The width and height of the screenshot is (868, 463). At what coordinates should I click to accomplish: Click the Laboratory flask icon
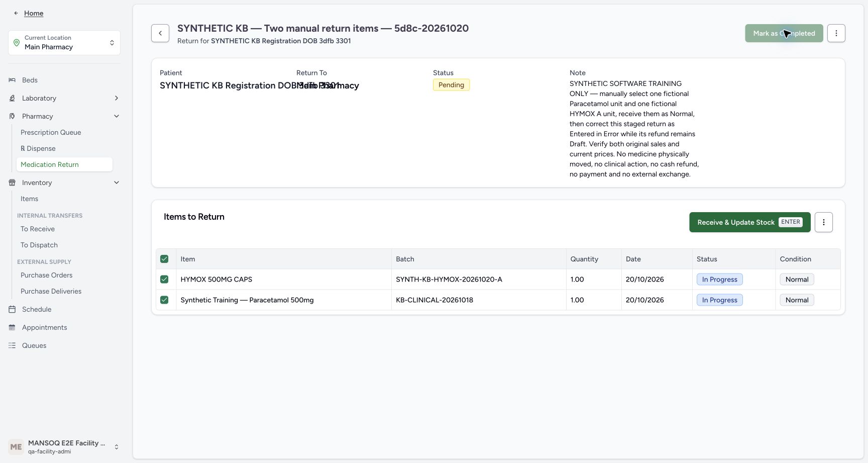tap(12, 98)
